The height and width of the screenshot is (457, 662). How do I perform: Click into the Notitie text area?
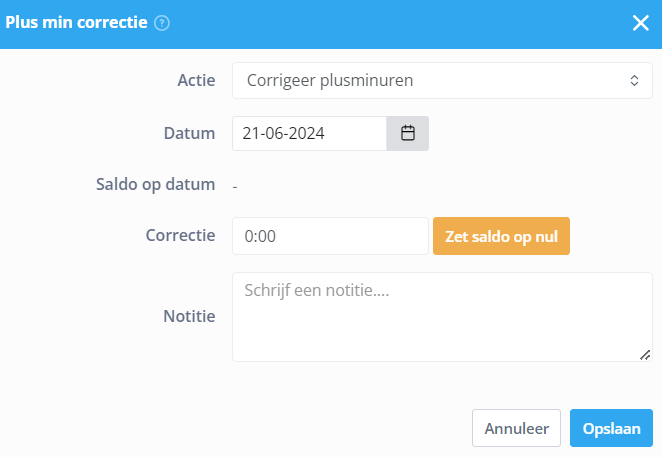pos(442,317)
